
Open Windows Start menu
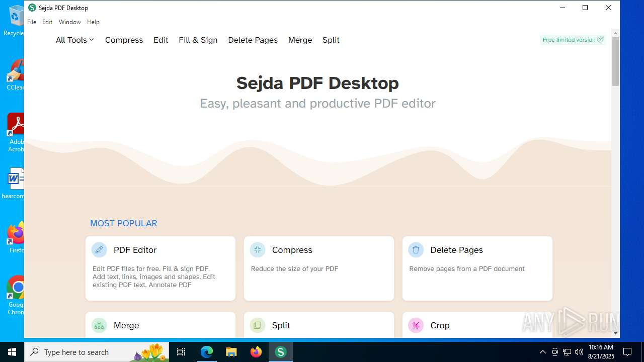click(12, 352)
